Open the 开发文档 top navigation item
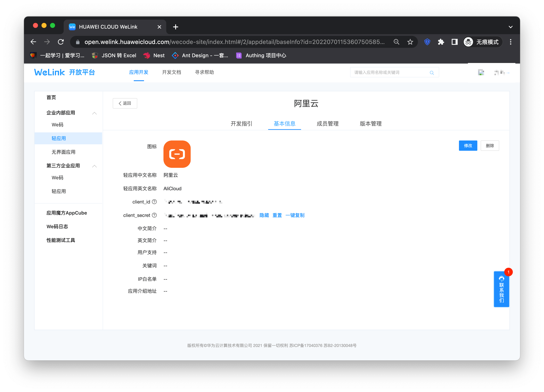Viewport: 544px width, 392px height. [x=171, y=72]
